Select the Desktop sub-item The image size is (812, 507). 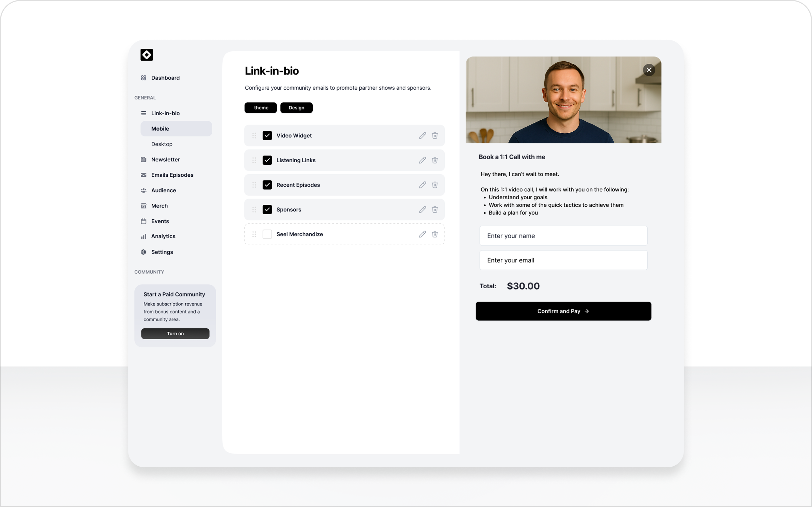pyautogui.click(x=162, y=144)
